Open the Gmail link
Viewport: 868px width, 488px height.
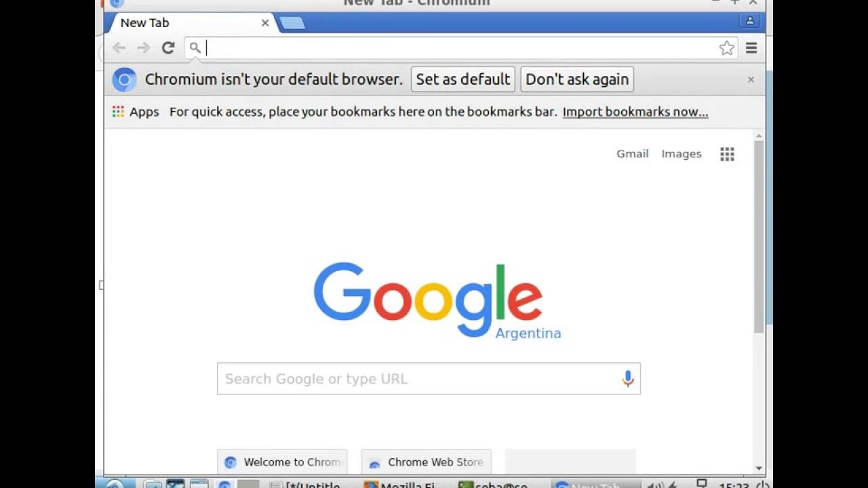click(633, 154)
